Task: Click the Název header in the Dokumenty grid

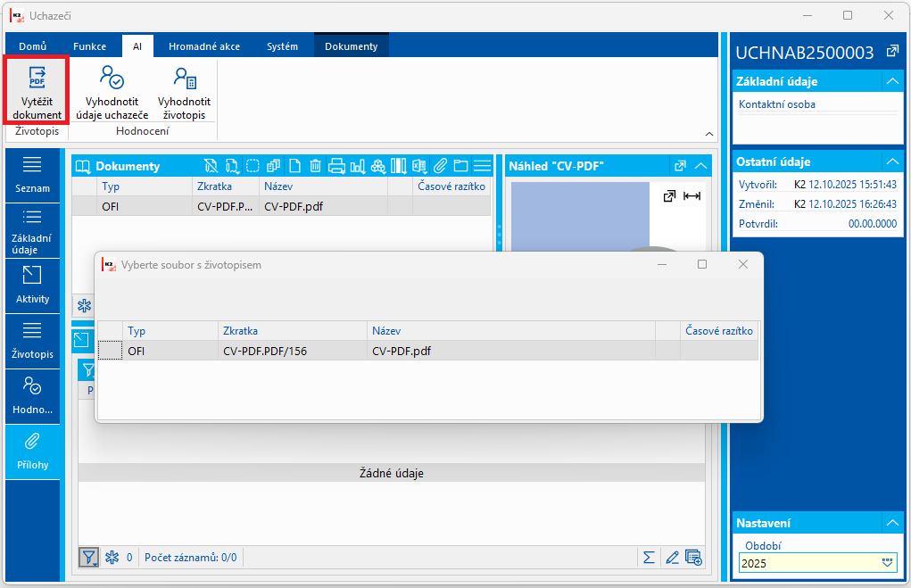Action: [x=323, y=186]
